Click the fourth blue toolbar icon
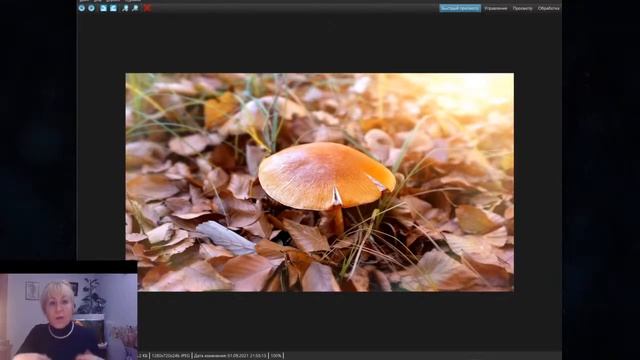Screen dimensions: 640x360 tap(113, 8)
